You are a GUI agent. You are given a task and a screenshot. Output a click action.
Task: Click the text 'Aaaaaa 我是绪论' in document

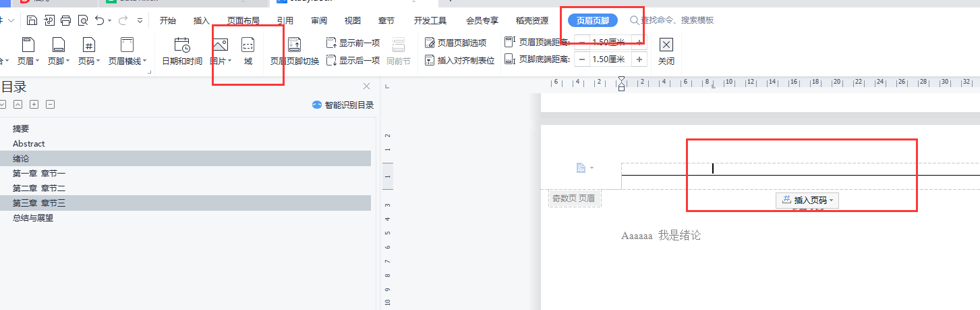click(661, 236)
